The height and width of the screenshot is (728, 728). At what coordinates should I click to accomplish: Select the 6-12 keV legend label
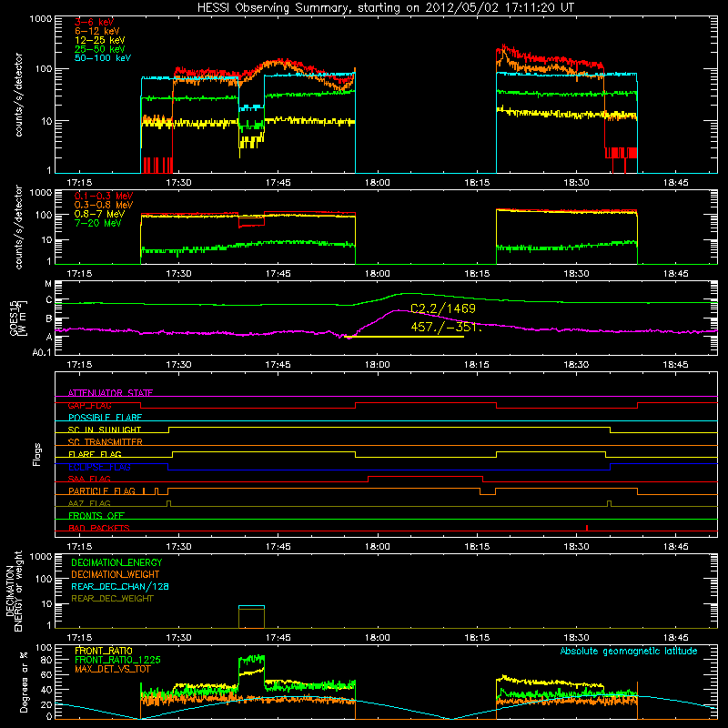pyautogui.click(x=97, y=31)
